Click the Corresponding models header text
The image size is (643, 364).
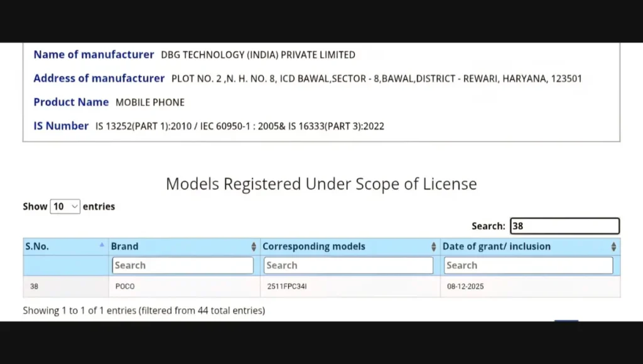(x=313, y=247)
